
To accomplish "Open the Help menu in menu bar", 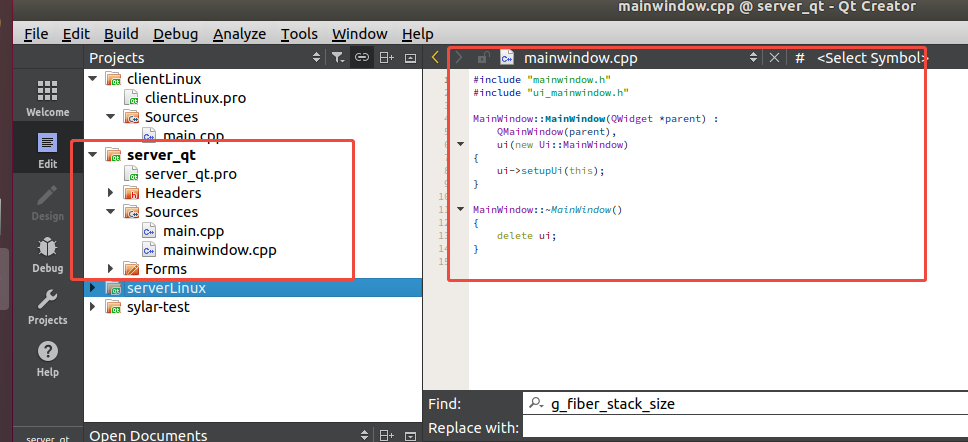I will tap(417, 34).
